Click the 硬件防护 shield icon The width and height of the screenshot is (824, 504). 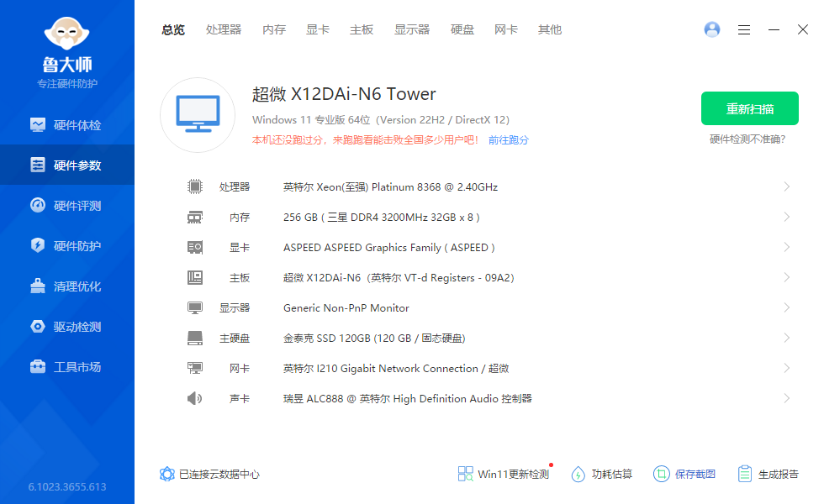(38, 245)
